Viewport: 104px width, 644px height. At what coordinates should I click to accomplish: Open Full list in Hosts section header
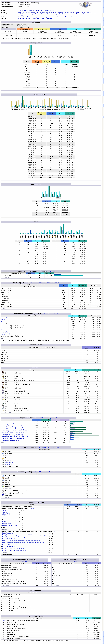(30, 283)
